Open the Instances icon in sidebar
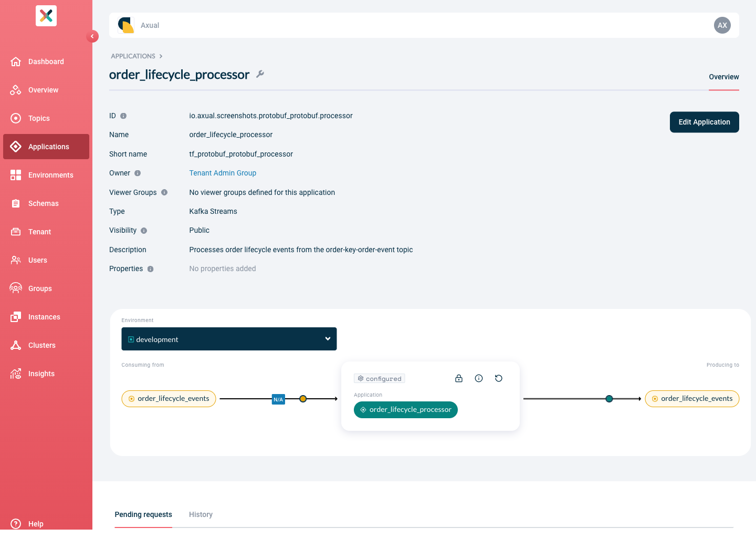This screenshot has height=538, width=756. pyautogui.click(x=16, y=317)
